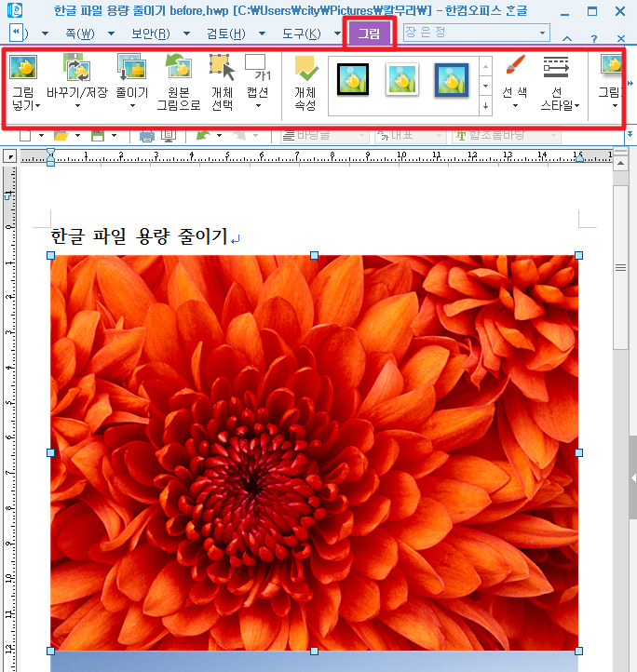Close the document with inner X button

(x=620, y=38)
